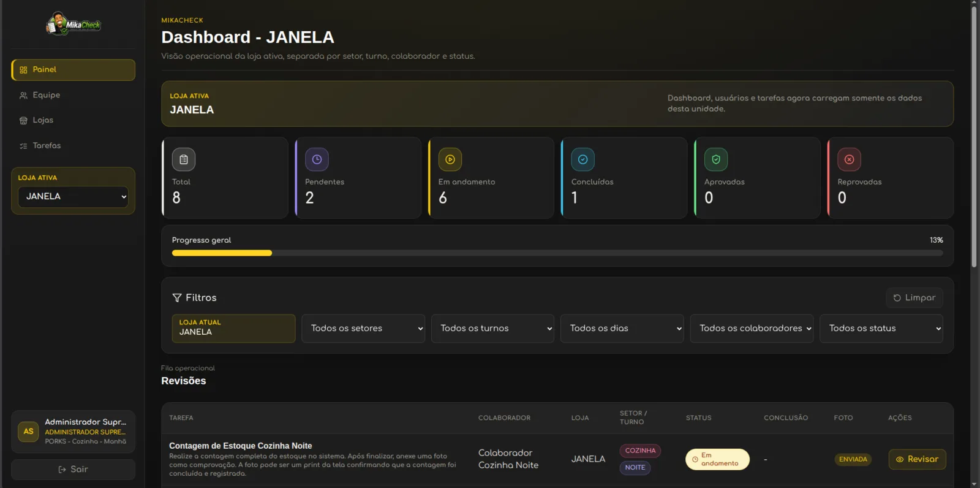Image resolution: width=980 pixels, height=488 pixels.
Task: Click the COLABORADOR column header
Action: (x=505, y=418)
